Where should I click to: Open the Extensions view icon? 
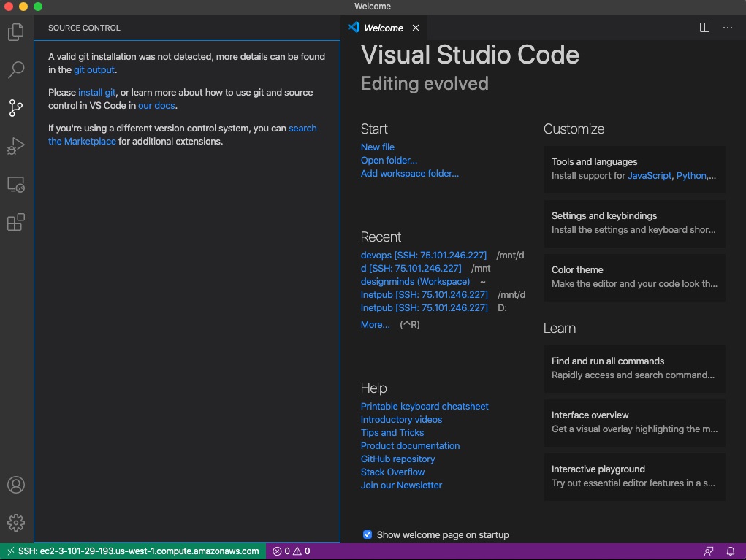(16, 223)
